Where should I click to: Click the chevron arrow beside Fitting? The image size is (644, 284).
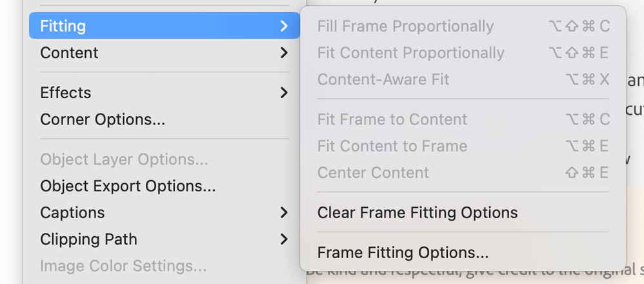[x=284, y=26]
